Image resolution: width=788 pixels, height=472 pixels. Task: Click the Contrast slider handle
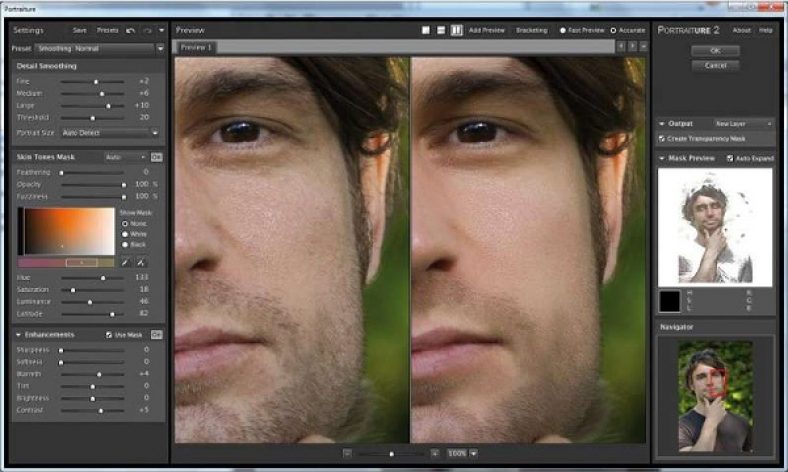coord(101,411)
